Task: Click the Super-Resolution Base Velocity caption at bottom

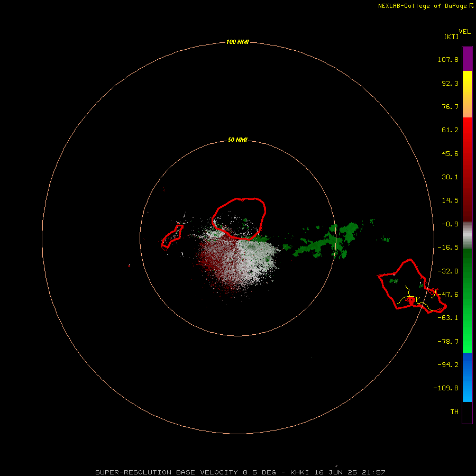Action: (x=240, y=472)
